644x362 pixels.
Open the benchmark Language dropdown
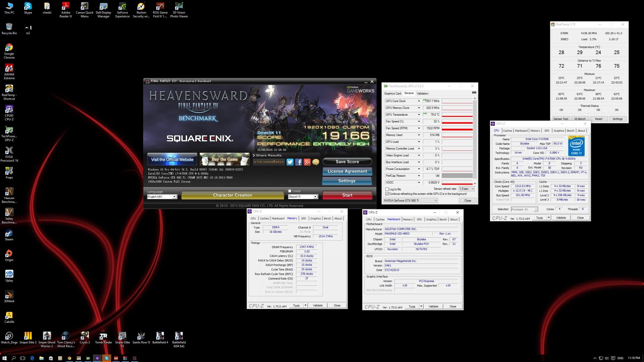162,197
